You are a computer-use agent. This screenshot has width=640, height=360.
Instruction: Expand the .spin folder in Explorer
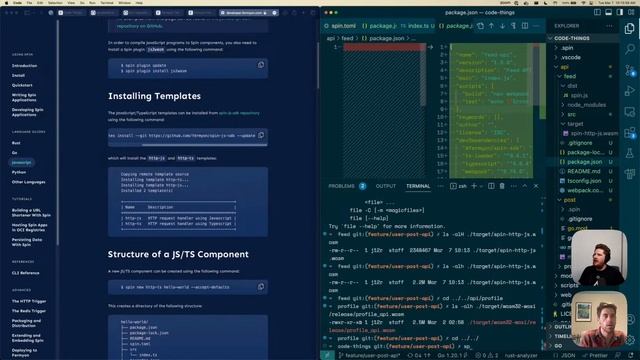[556, 48]
